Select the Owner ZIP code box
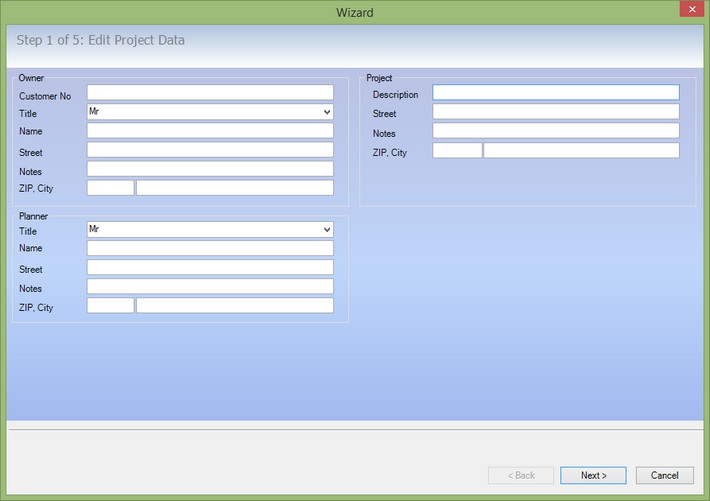 coord(110,188)
